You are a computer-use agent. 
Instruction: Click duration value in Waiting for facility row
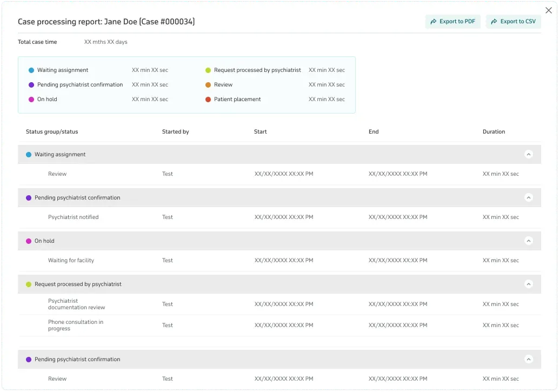click(x=501, y=261)
